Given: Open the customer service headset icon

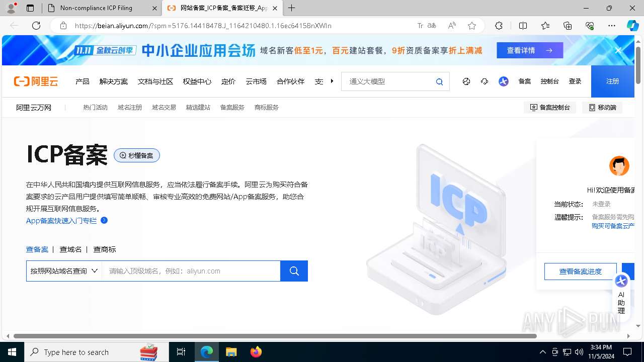Looking at the screenshot, I should (485, 81).
